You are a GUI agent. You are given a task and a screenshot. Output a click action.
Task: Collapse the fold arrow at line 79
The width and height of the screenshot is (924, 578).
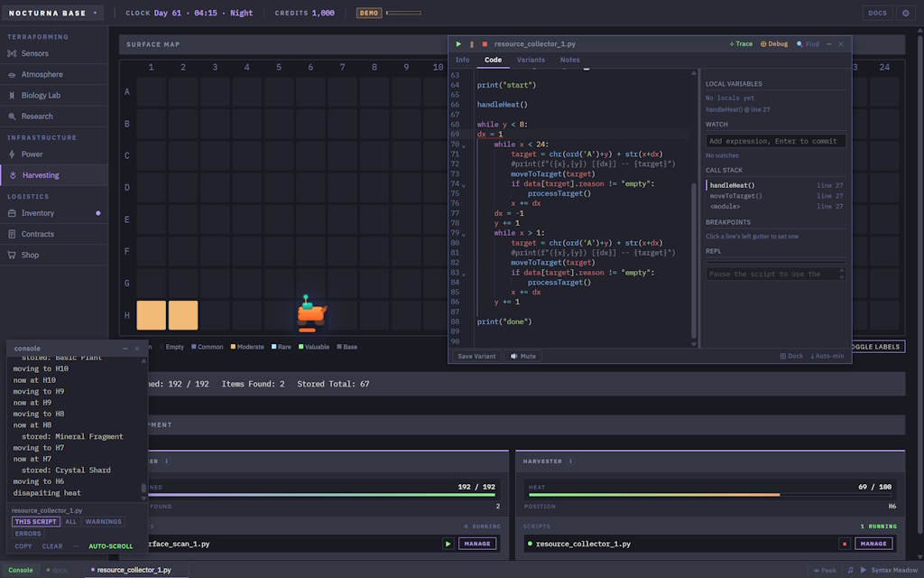pyautogui.click(x=463, y=235)
